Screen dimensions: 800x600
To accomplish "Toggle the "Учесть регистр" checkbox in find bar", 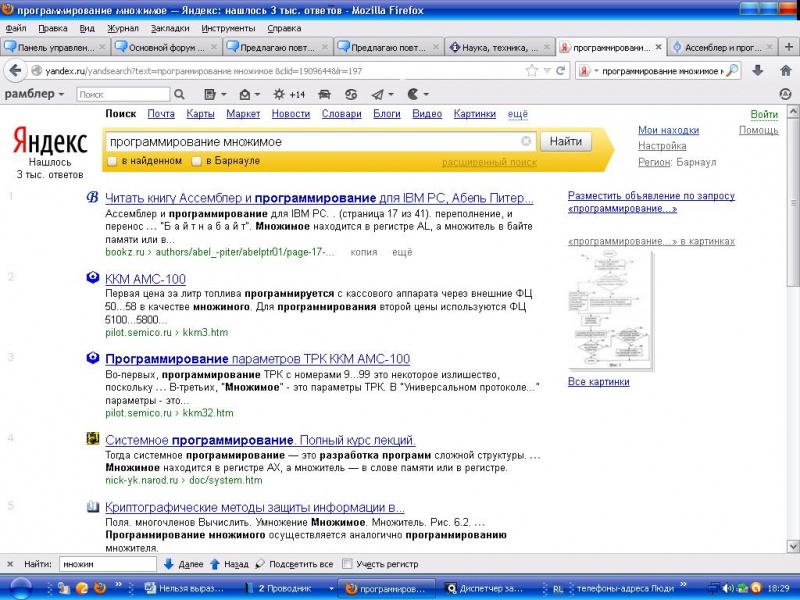I will click(x=347, y=564).
